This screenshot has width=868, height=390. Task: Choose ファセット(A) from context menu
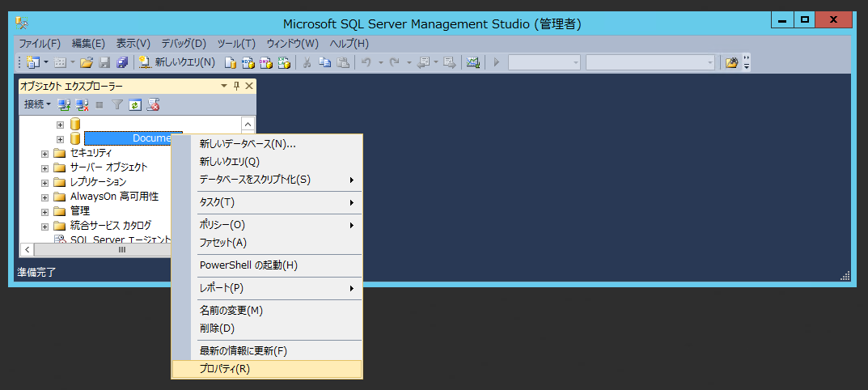pos(267,243)
